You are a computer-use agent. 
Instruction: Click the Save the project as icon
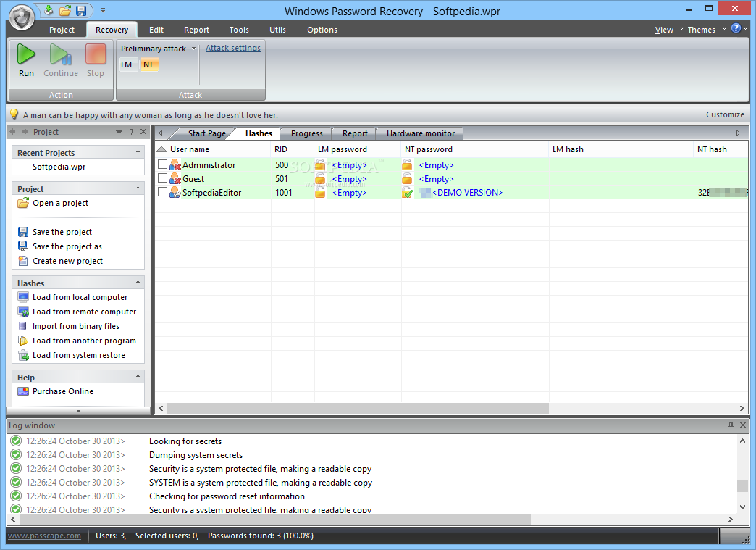[22, 246]
